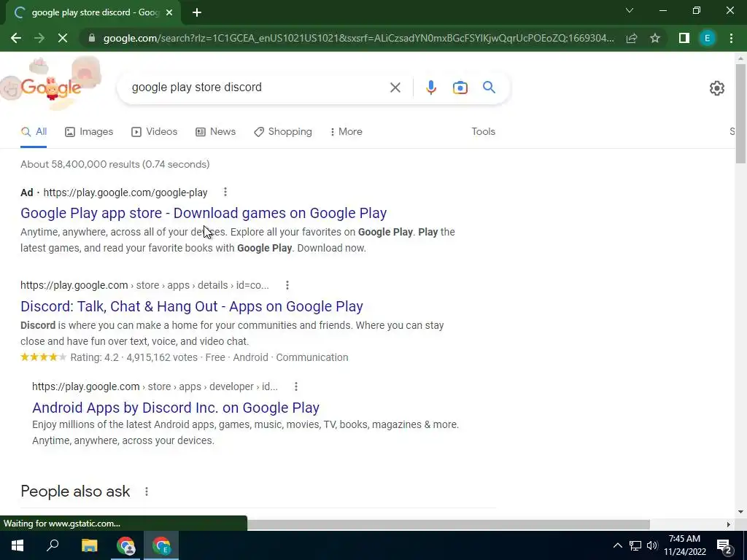Viewport: 747px width, 560px height.
Task: Open Chrome profile E avatar
Action: click(x=708, y=38)
